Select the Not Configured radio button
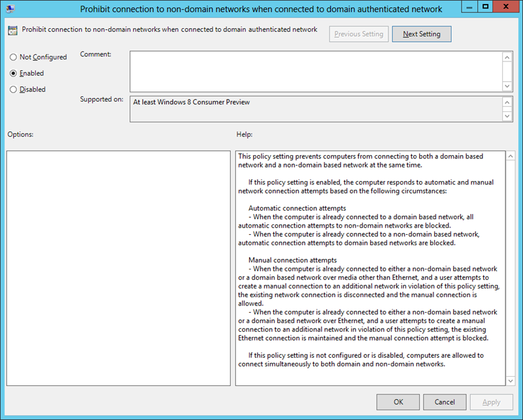Viewport: 523px width, 420px height. point(13,57)
